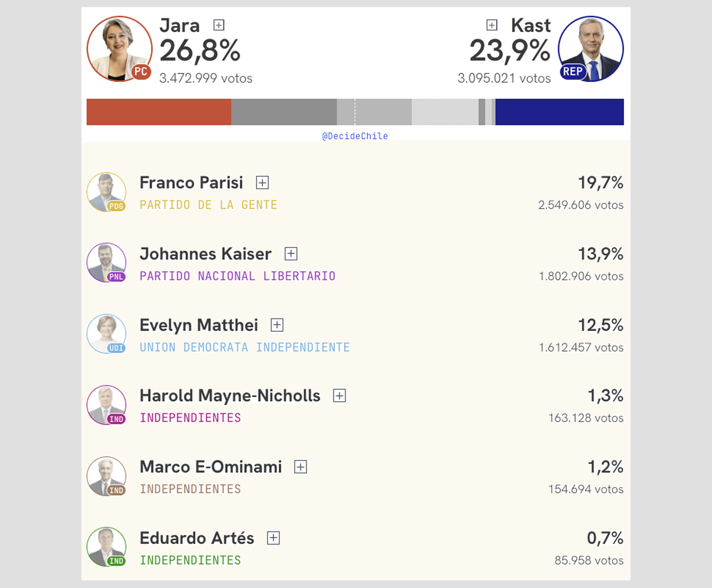Expand Harold Mayne-Nicholls' plus box
Viewport: 712px width, 588px height.
point(339,396)
